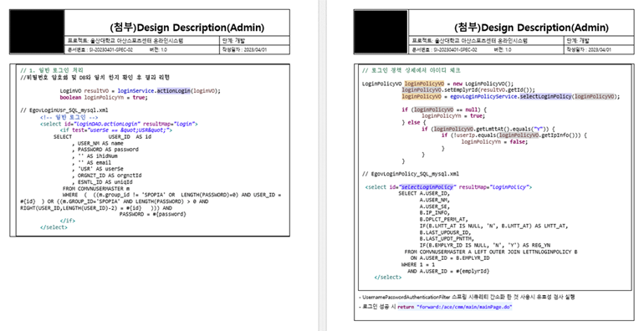Click the comment "// EgovLoginPolicy_SQL_mysql.xml"
This screenshot has height=331, width=644.
411,174
